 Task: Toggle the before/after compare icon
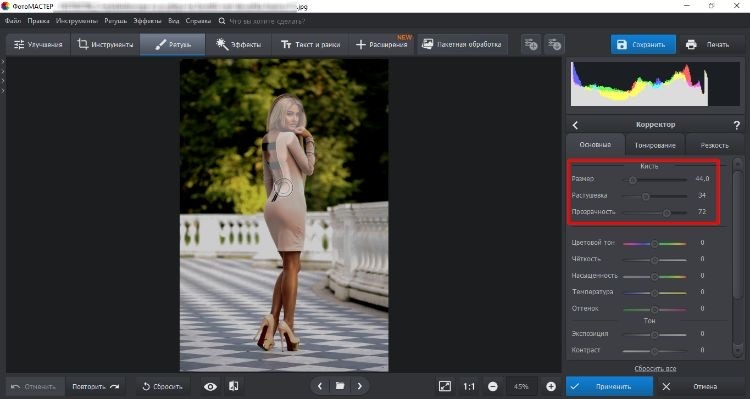coord(233,386)
